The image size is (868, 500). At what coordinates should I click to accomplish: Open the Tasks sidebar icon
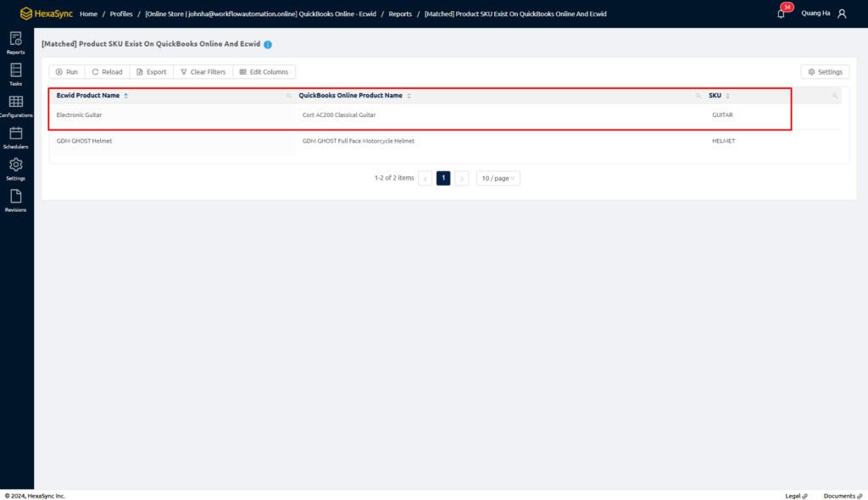15,75
